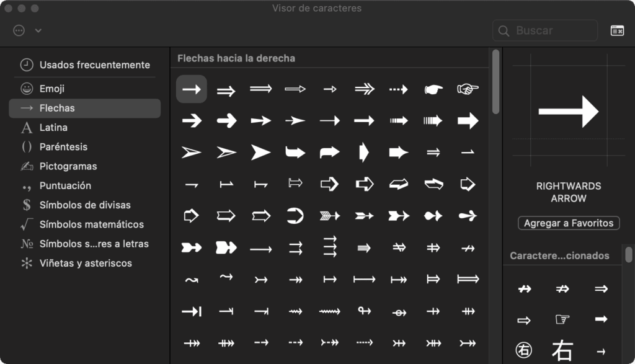Choose the three stacked rightwards arrows symbol
The width and height of the screenshot is (635, 364).
coord(330,247)
